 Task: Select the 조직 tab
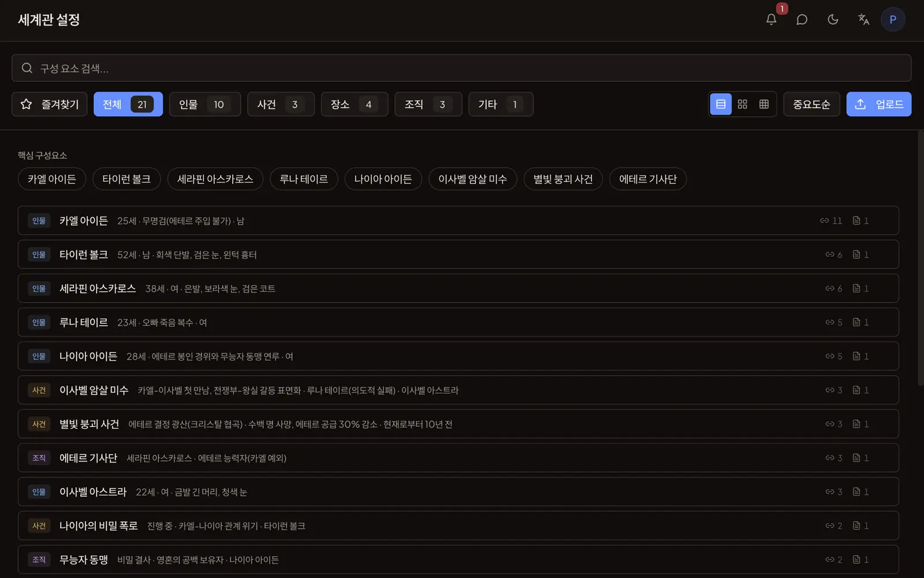coord(429,105)
